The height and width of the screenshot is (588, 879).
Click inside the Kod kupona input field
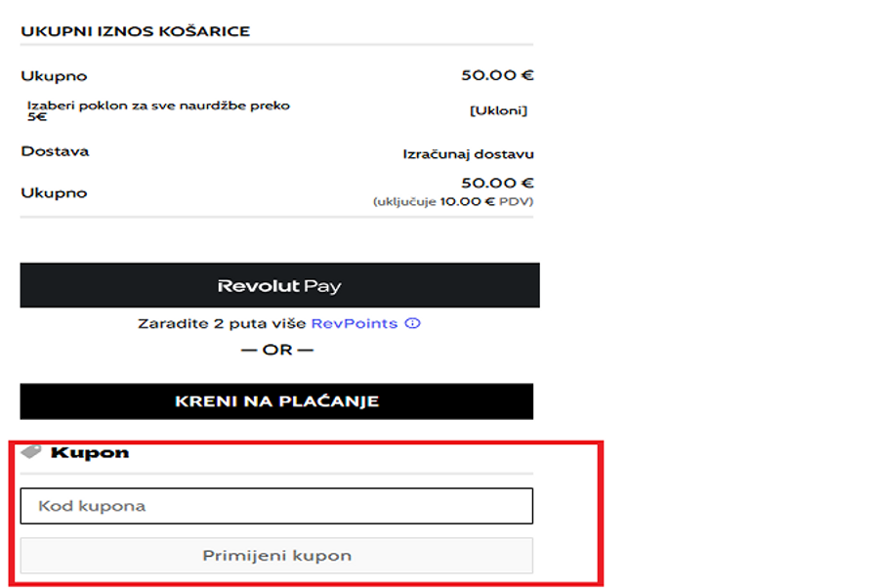[x=276, y=505]
